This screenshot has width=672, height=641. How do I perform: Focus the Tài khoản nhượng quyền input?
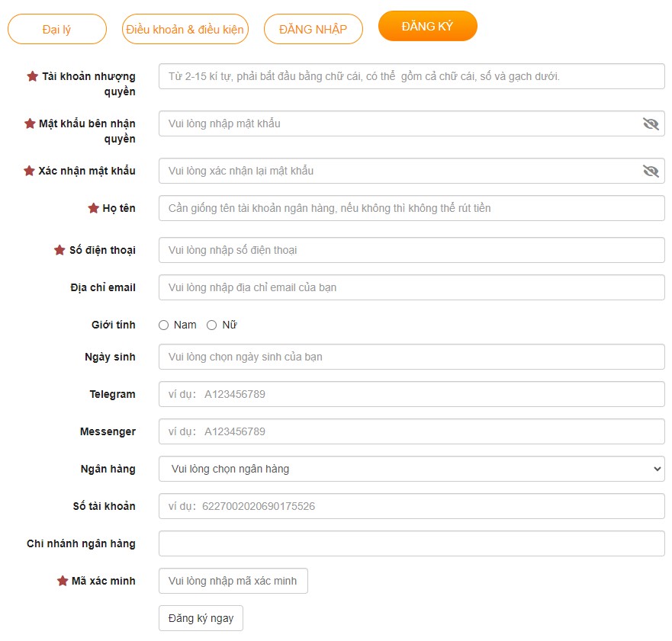pos(411,76)
